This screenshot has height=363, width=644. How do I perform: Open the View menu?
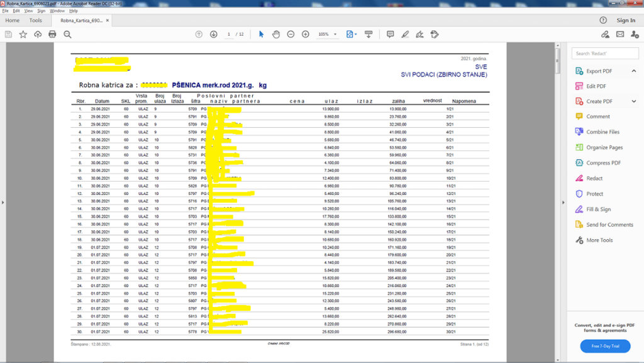28,11
